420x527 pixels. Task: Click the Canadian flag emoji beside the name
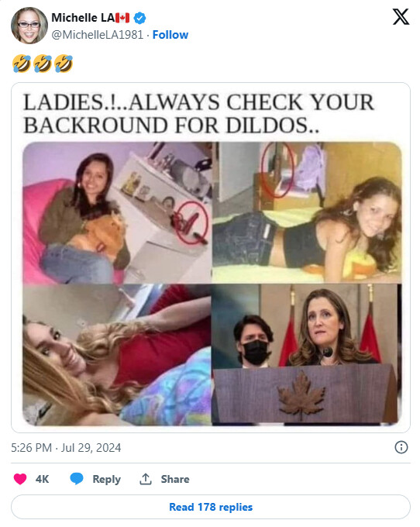click(122, 18)
